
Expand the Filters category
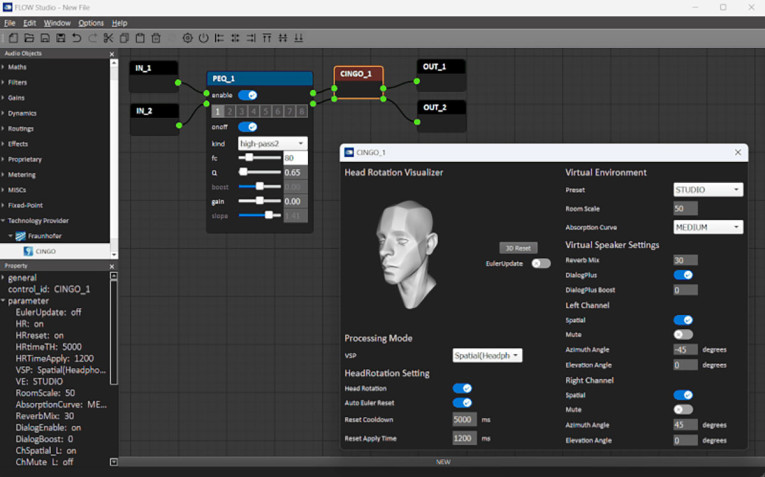click(x=4, y=82)
